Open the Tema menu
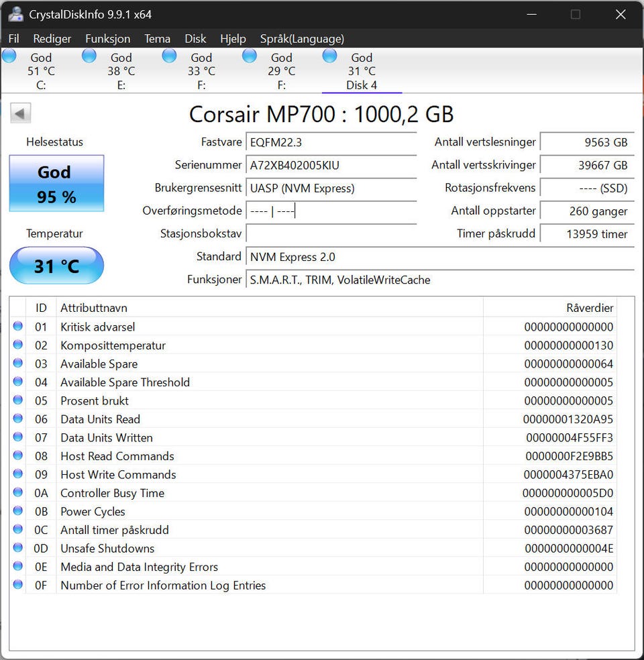This screenshot has width=644, height=660. tap(158, 39)
